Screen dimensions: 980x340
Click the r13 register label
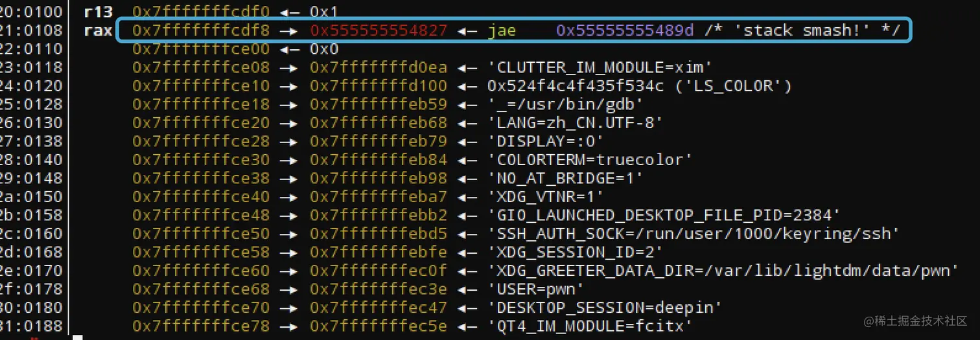98,12
